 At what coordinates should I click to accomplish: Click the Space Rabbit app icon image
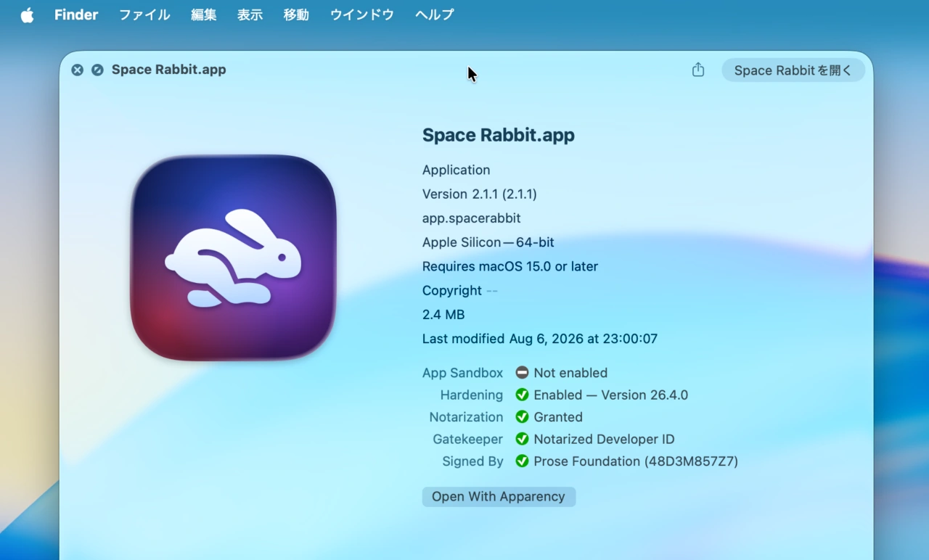click(x=233, y=258)
